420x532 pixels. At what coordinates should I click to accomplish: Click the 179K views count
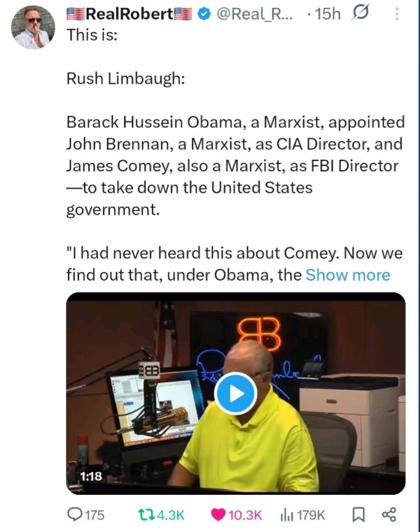311,515
